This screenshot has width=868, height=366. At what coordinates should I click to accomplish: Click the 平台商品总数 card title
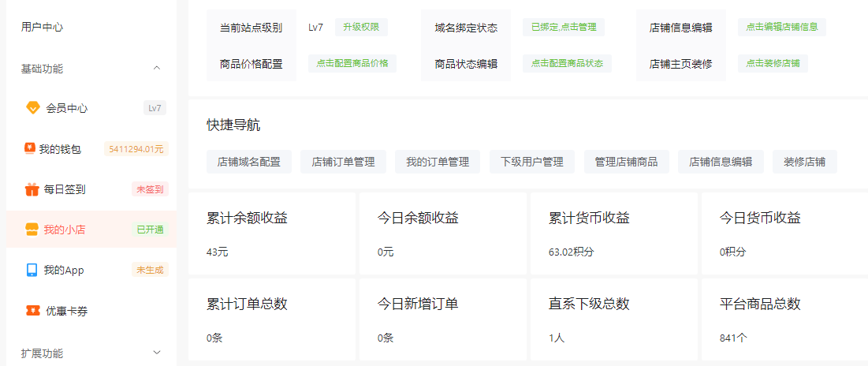760,304
